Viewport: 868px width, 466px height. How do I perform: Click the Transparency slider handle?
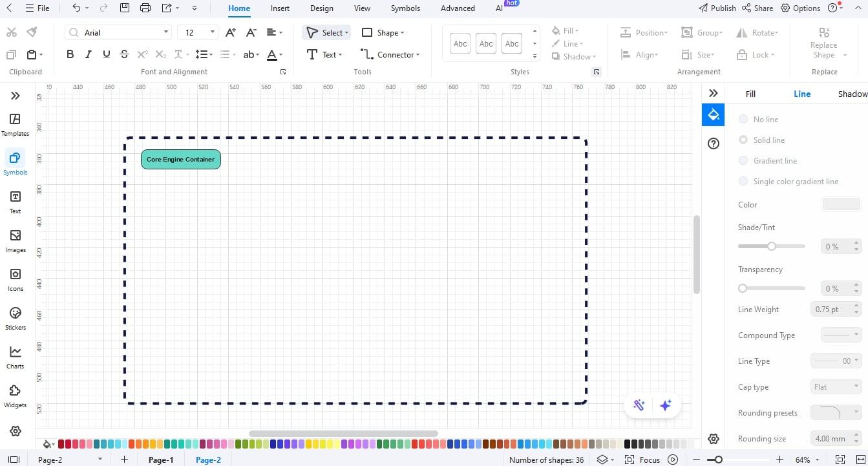pos(743,288)
